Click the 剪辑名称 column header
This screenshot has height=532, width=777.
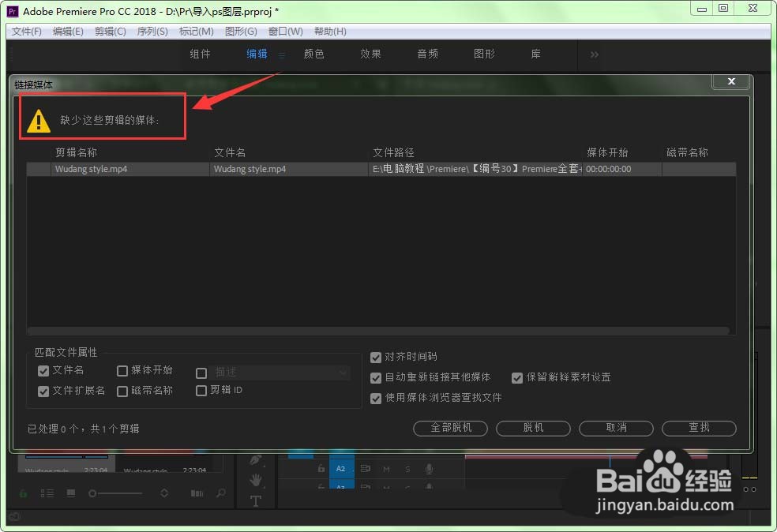[x=76, y=152]
